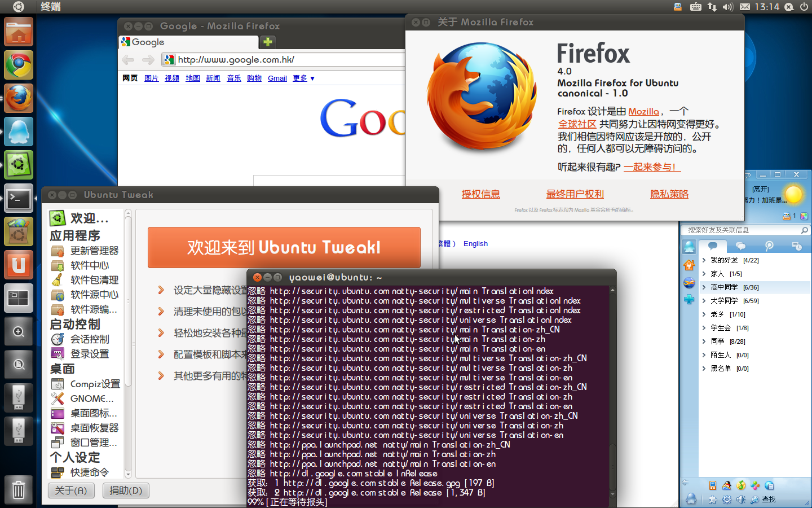Open Terminal icon in launcher
This screenshot has height=508, width=812.
tap(19, 198)
